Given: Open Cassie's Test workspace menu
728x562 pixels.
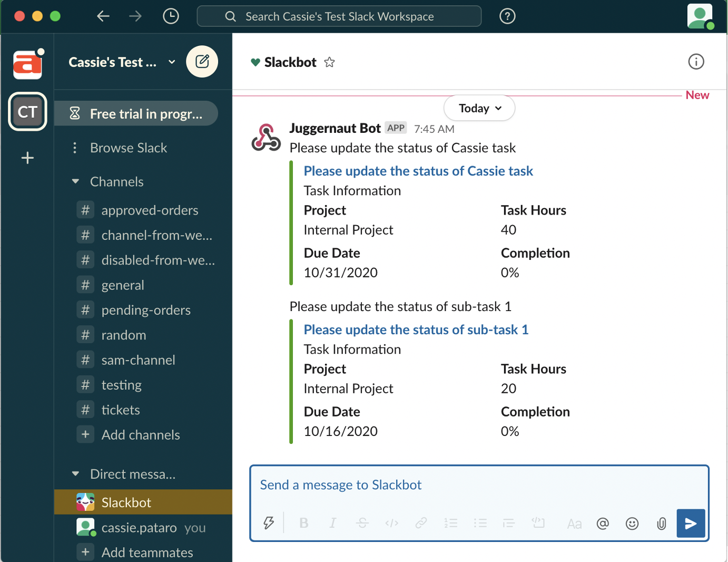Looking at the screenshot, I should pyautogui.click(x=121, y=62).
